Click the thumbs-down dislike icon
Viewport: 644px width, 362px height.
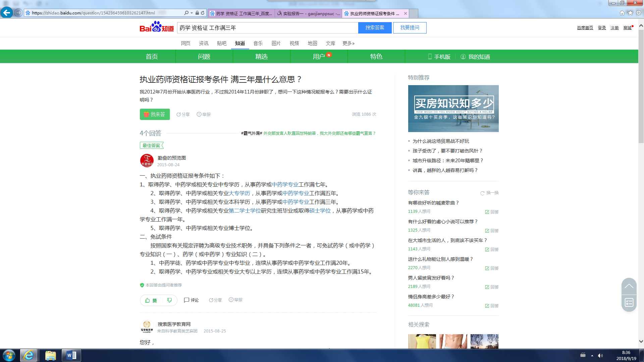169,300
